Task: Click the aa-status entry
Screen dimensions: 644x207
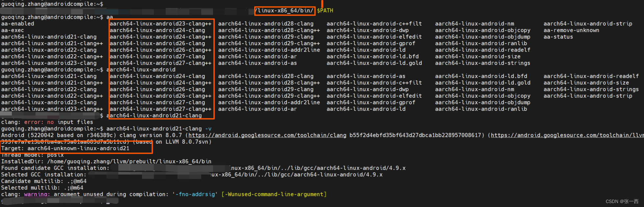Action: (558, 37)
